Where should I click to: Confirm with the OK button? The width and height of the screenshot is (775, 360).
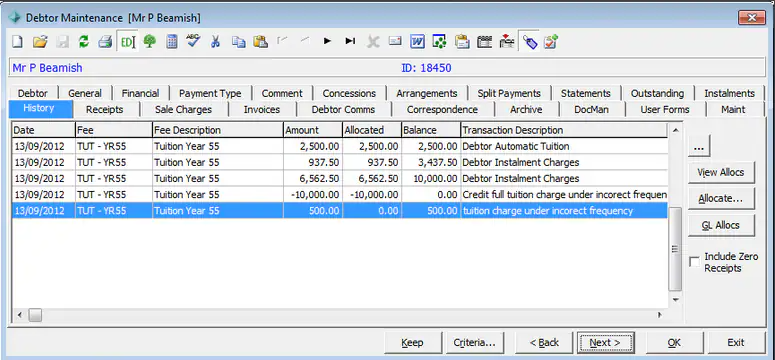tap(674, 342)
